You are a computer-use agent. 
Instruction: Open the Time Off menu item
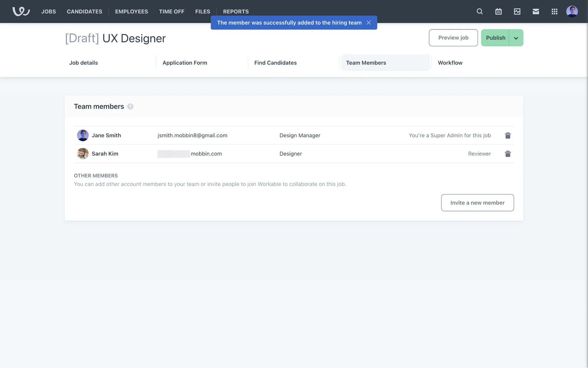coord(171,11)
